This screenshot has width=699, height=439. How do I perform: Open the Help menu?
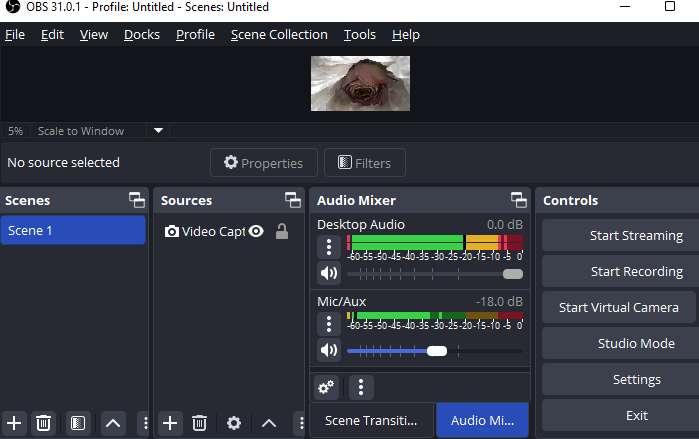click(x=406, y=35)
